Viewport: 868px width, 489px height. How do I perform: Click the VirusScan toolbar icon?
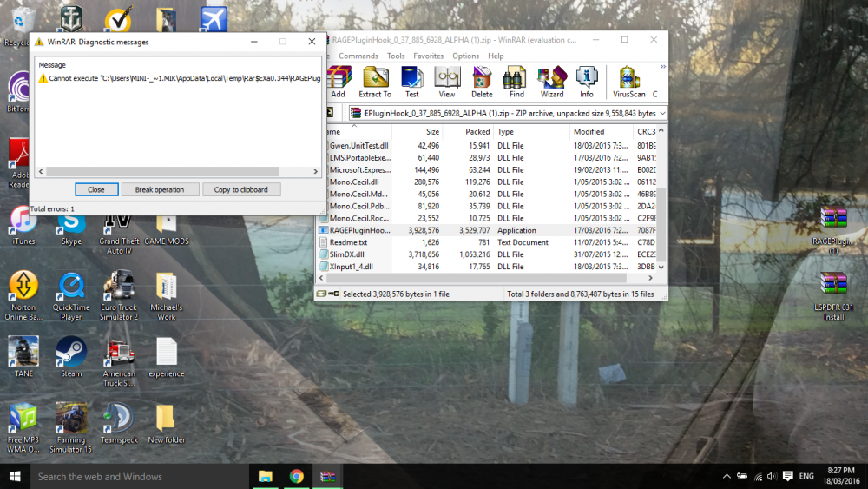pos(628,82)
